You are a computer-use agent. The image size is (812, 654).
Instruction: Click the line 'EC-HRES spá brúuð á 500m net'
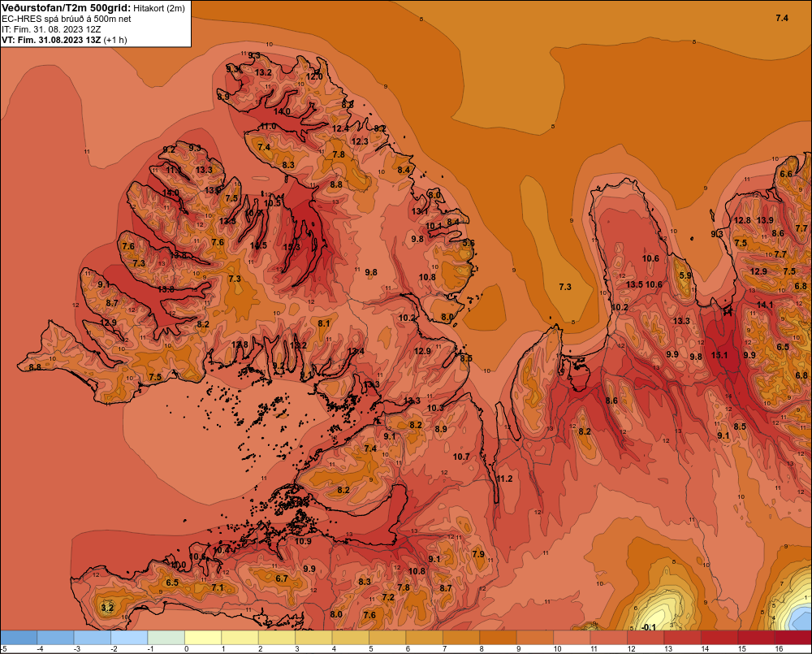pyautogui.click(x=67, y=19)
